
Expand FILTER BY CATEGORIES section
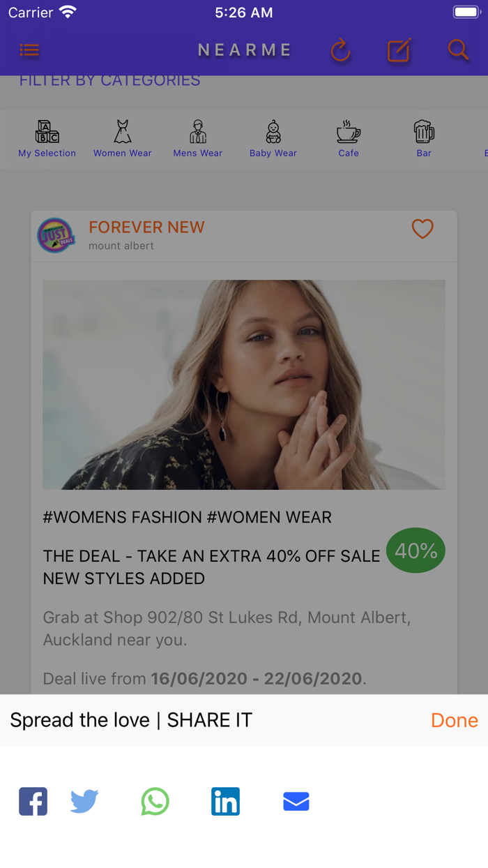102,80
